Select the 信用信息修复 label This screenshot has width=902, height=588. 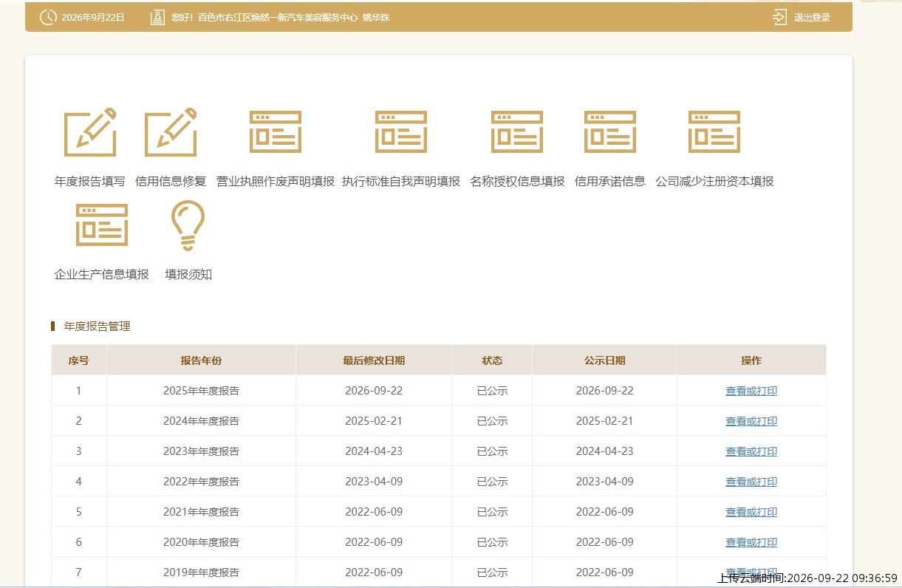(171, 181)
